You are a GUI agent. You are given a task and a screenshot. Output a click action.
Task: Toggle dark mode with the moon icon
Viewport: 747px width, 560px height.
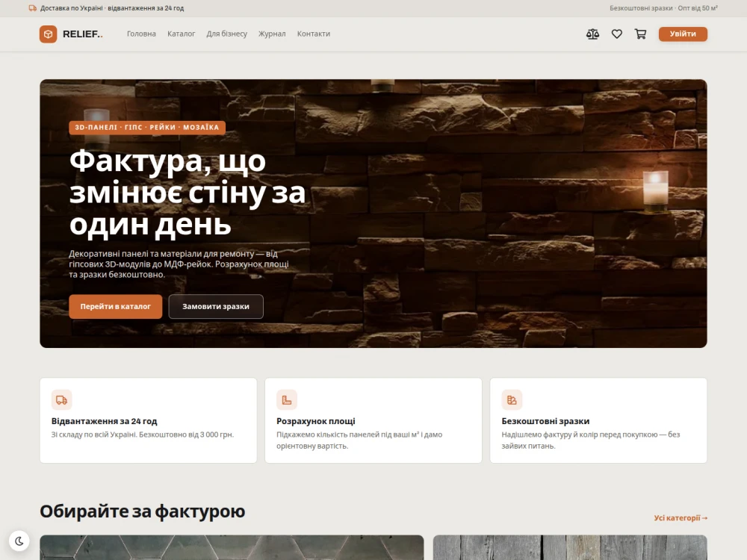[19, 541]
